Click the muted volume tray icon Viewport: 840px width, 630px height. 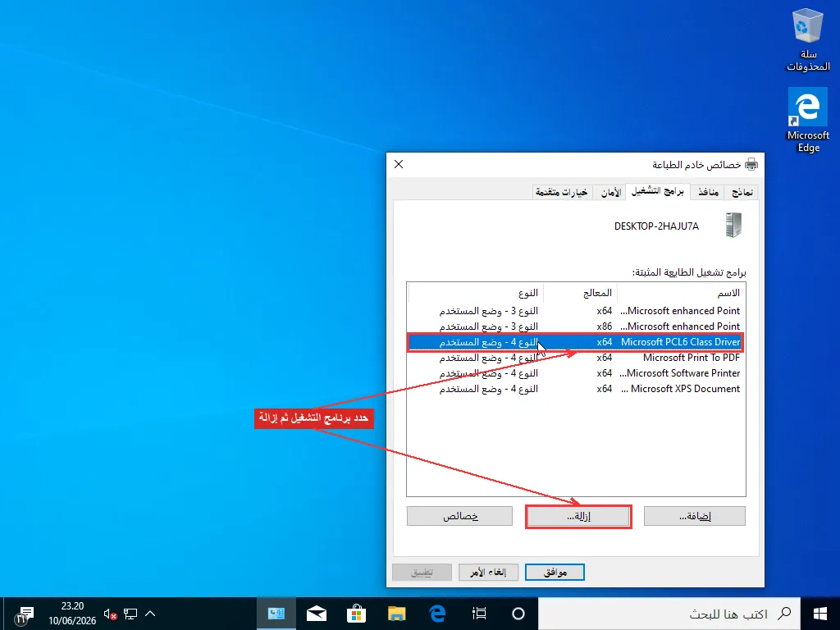111,614
